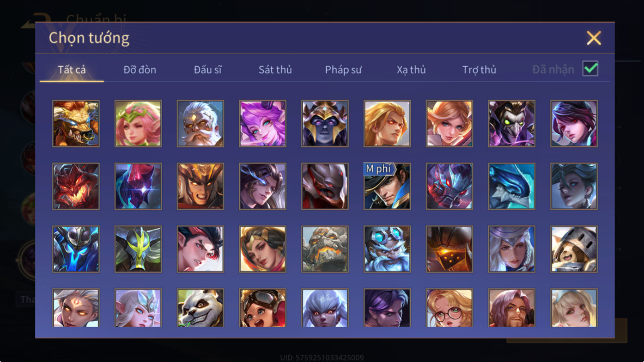Pick the goggles-wearing pilot girl hero
The image size is (644, 362).
coord(263,308)
